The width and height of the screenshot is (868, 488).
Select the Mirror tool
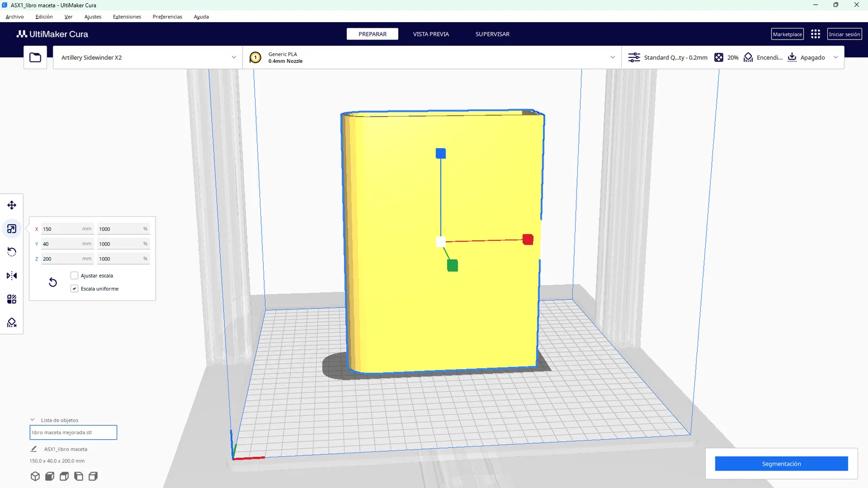click(11, 275)
